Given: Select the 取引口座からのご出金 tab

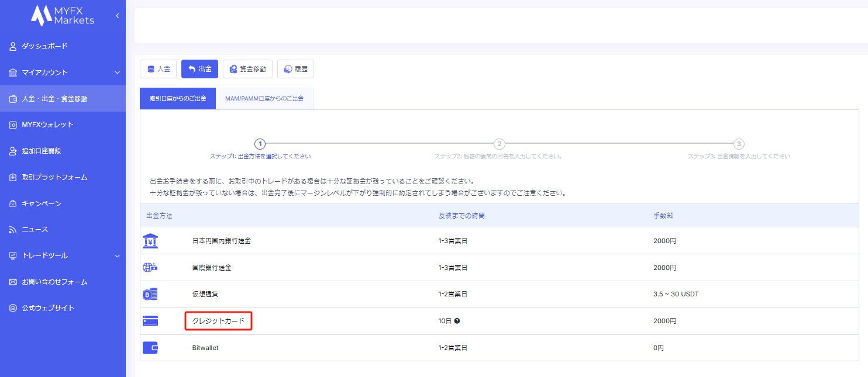Looking at the screenshot, I should (x=178, y=99).
